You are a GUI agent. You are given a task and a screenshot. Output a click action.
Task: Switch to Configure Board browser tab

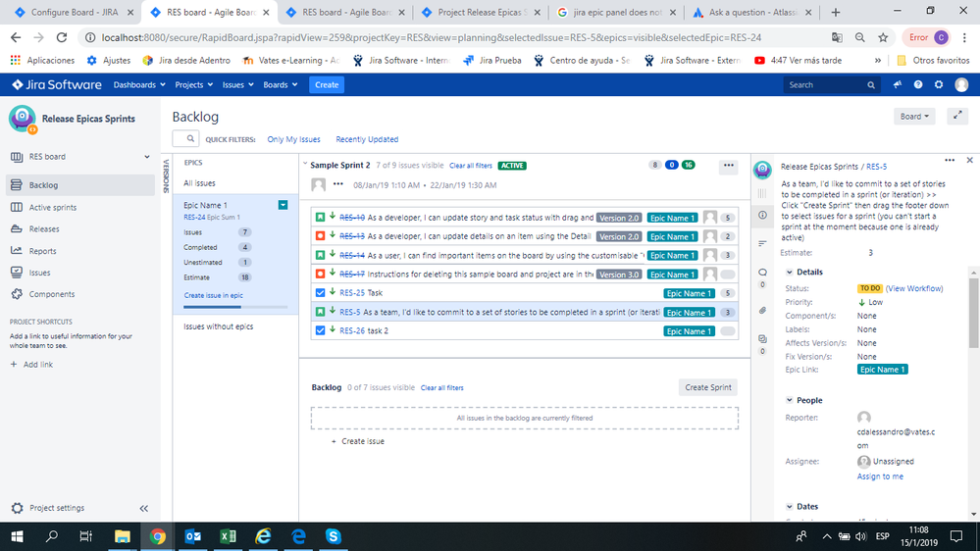73,12
